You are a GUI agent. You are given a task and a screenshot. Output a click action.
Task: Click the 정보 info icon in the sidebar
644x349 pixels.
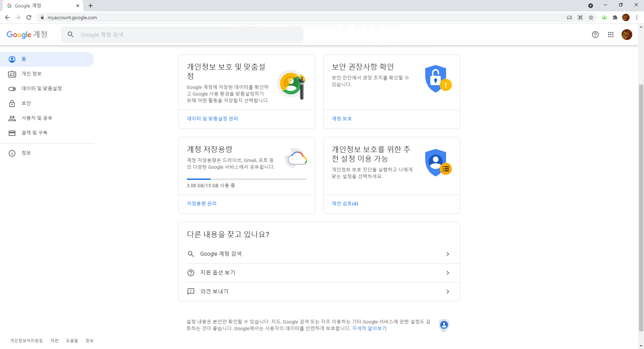pyautogui.click(x=12, y=153)
